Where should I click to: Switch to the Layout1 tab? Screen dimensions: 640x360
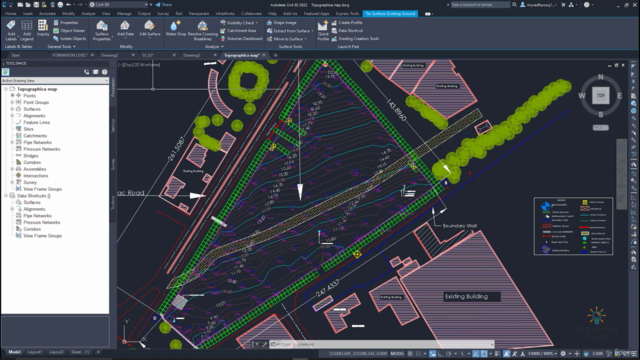35,352
